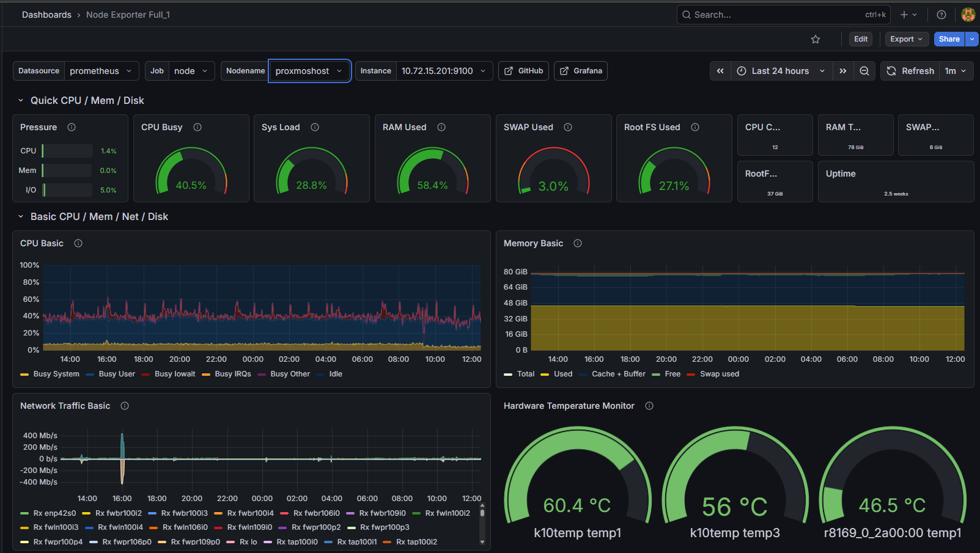Click the Memory Basic panel title
Viewport: 980px width, 553px height.
click(533, 243)
